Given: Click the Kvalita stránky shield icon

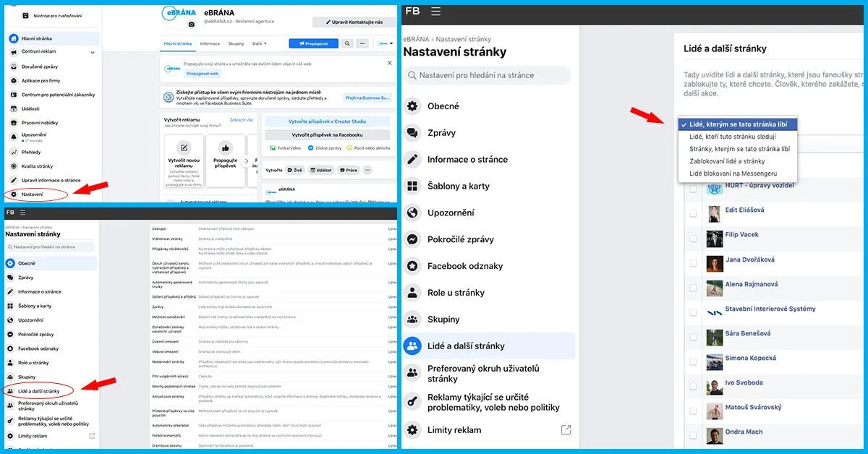Looking at the screenshot, I should (x=13, y=166).
